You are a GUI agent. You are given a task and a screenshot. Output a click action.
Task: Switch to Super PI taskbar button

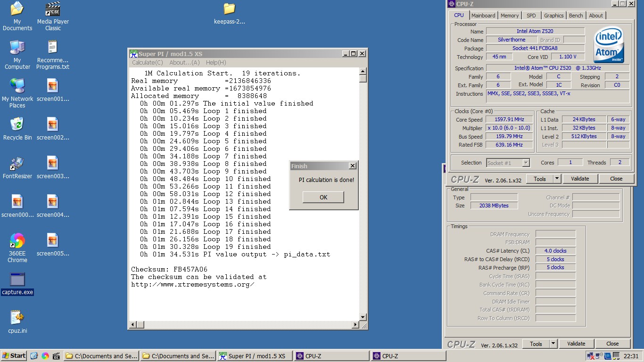coord(255,356)
